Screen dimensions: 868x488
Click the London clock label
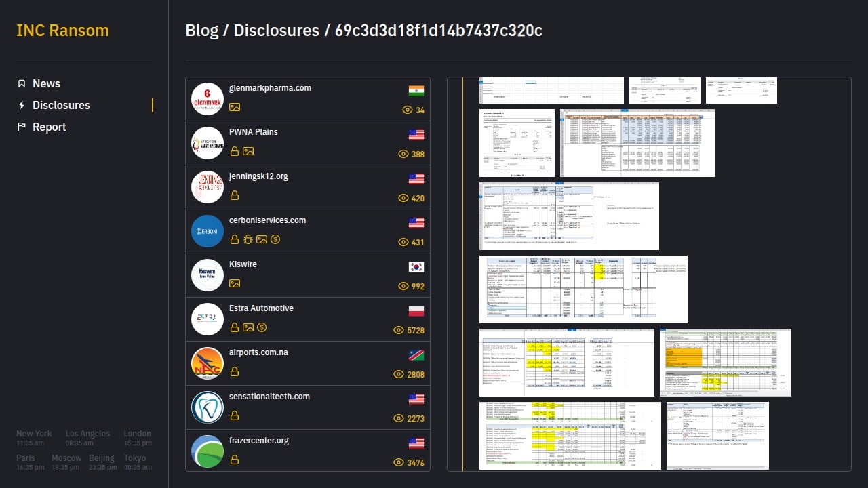[138, 434]
